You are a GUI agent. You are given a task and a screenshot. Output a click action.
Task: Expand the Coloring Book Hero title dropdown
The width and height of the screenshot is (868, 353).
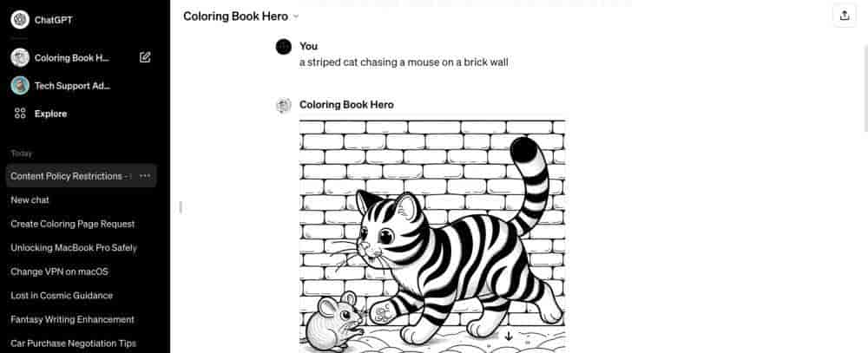pos(296,16)
